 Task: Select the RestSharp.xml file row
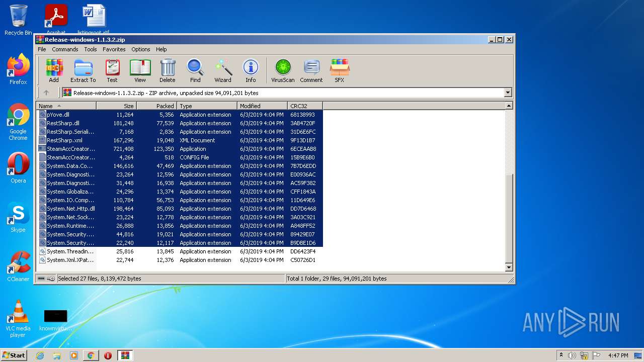point(179,140)
